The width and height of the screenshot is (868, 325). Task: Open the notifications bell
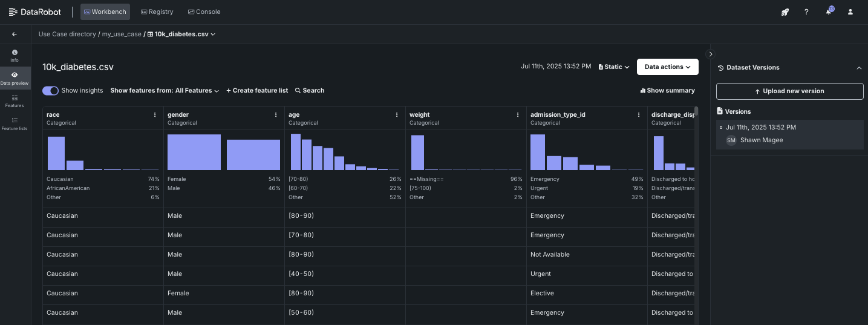pyautogui.click(x=829, y=12)
